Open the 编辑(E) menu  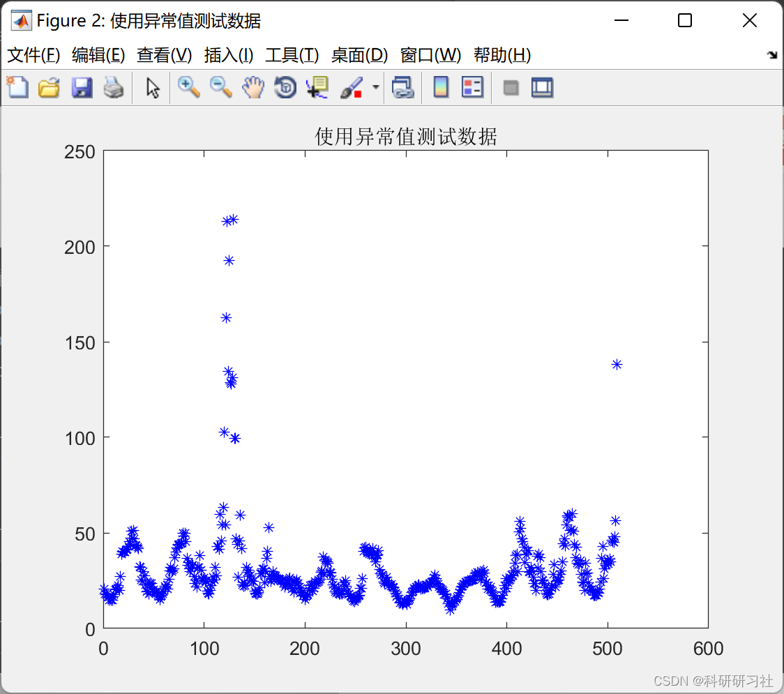click(98, 55)
